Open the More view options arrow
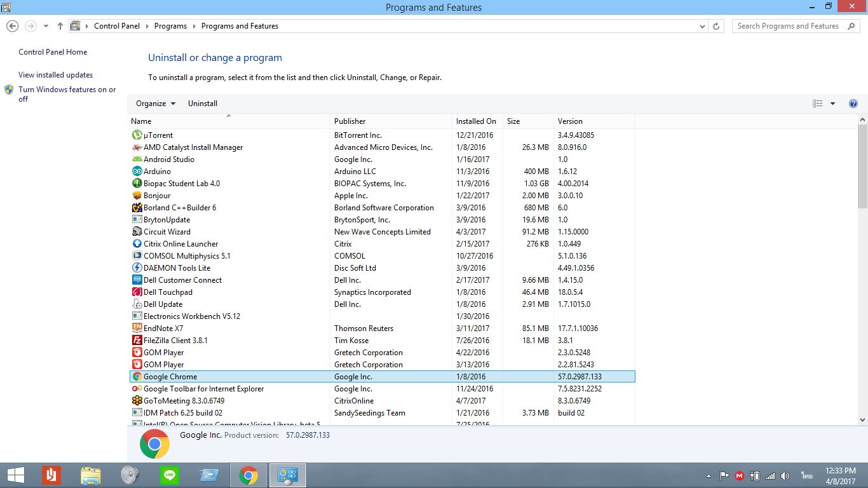Viewport: 868px width, 488px height. coord(832,104)
